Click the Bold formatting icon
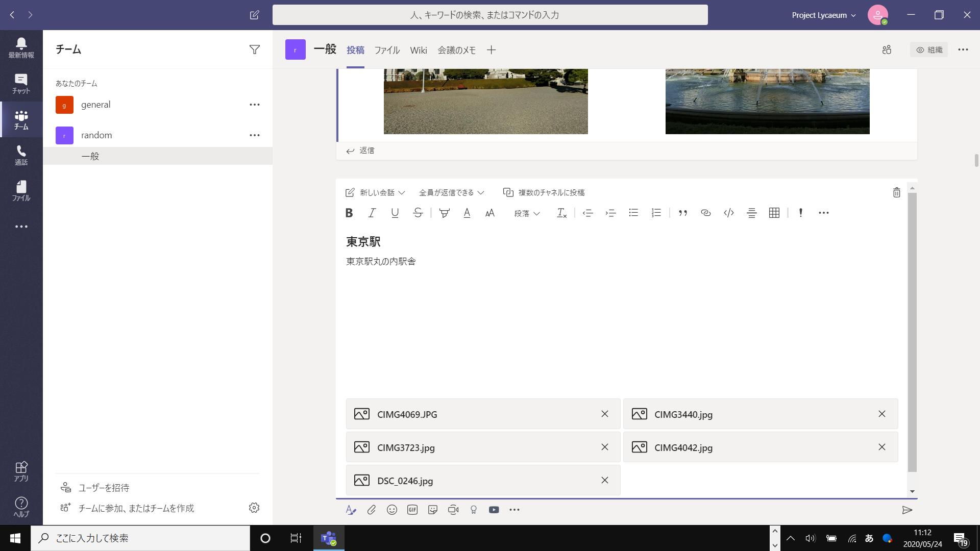Screen dimensions: 980x551 [349, 213]
